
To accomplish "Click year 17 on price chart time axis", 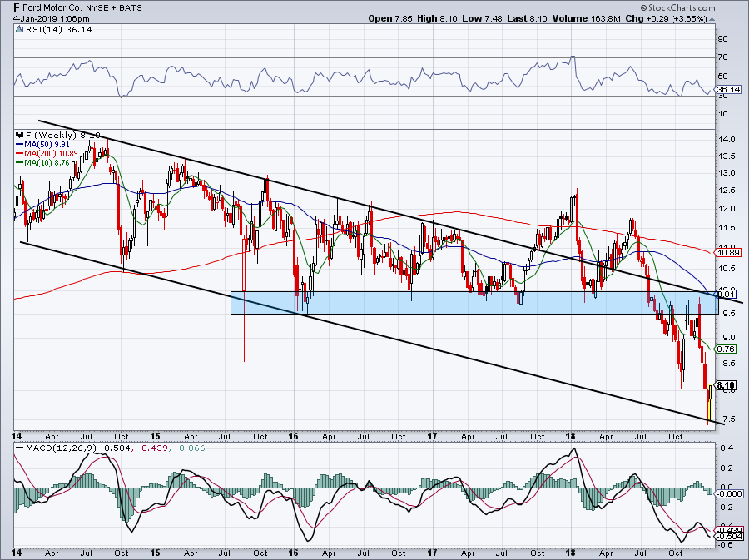I will [432, 436].
